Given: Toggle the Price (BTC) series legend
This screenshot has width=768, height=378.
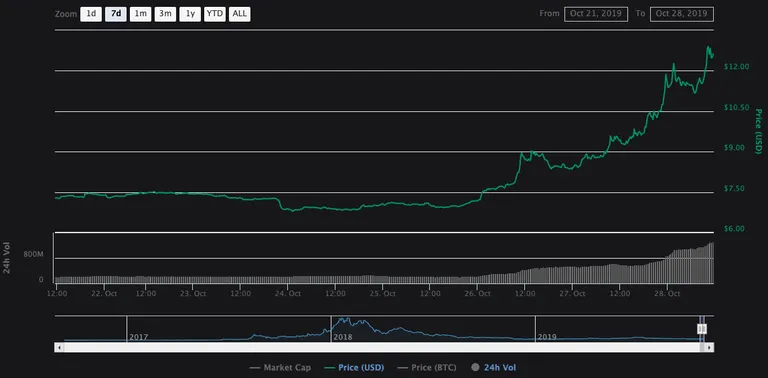Looking at the screenshot, I should [428, 368].
